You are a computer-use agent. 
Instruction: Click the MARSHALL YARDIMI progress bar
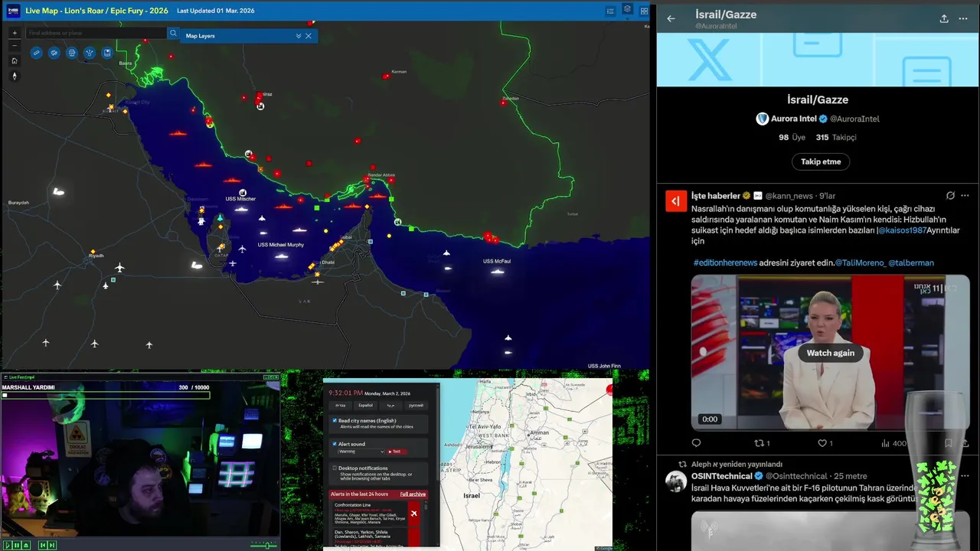tap(106, 395)
